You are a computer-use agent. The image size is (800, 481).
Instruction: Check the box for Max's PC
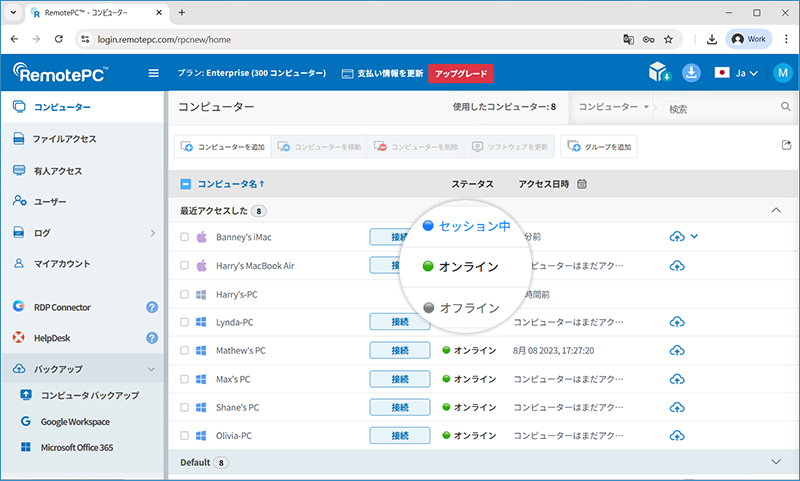click(184, 379)
